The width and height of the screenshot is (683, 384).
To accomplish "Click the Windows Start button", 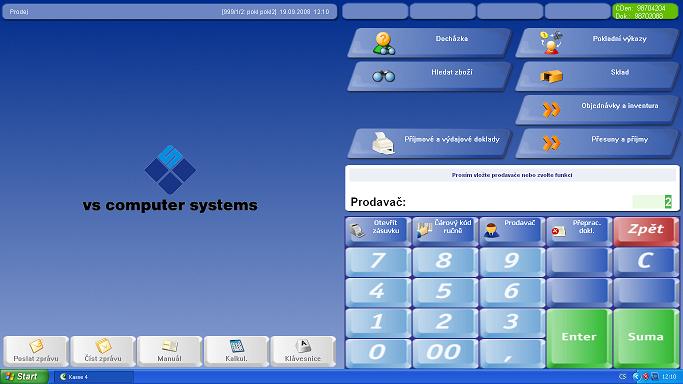I will [24, 377].
